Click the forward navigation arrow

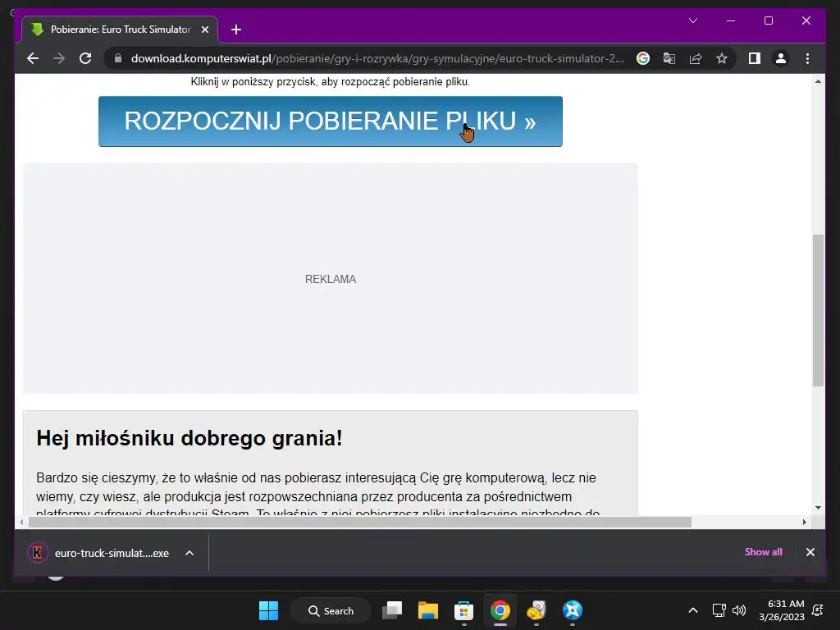click(x=59, y=58)
